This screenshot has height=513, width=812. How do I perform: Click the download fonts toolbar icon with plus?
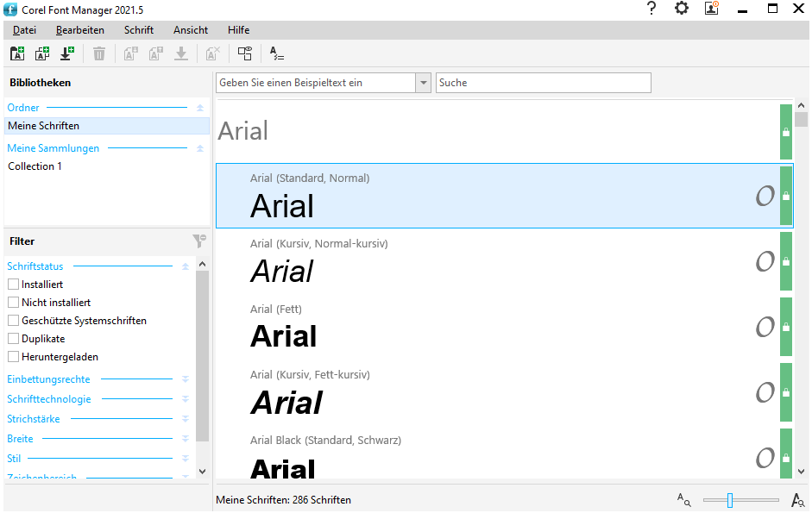66,53
